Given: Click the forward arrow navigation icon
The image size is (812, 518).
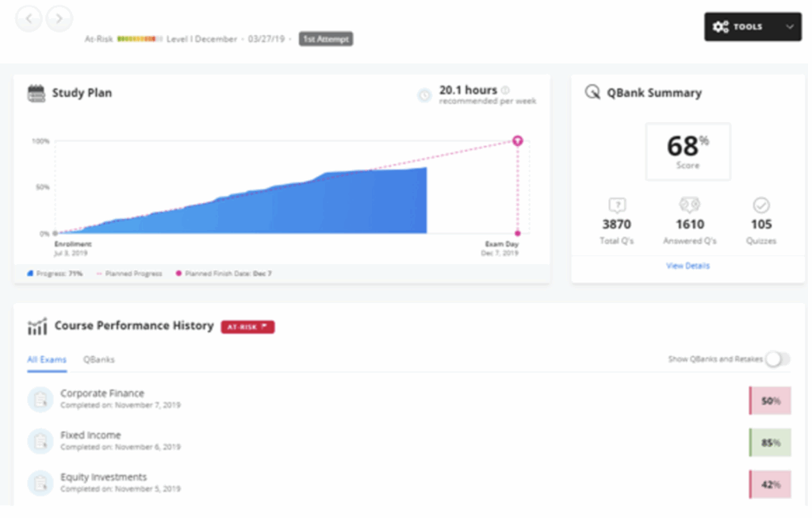Looking at the screenshot, I should [x=59, y=18].
